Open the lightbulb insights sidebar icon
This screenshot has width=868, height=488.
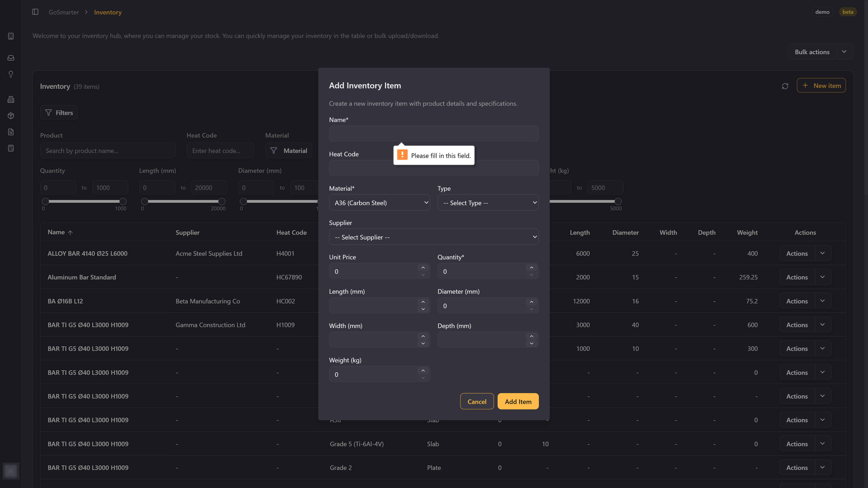tap(11, 74)
